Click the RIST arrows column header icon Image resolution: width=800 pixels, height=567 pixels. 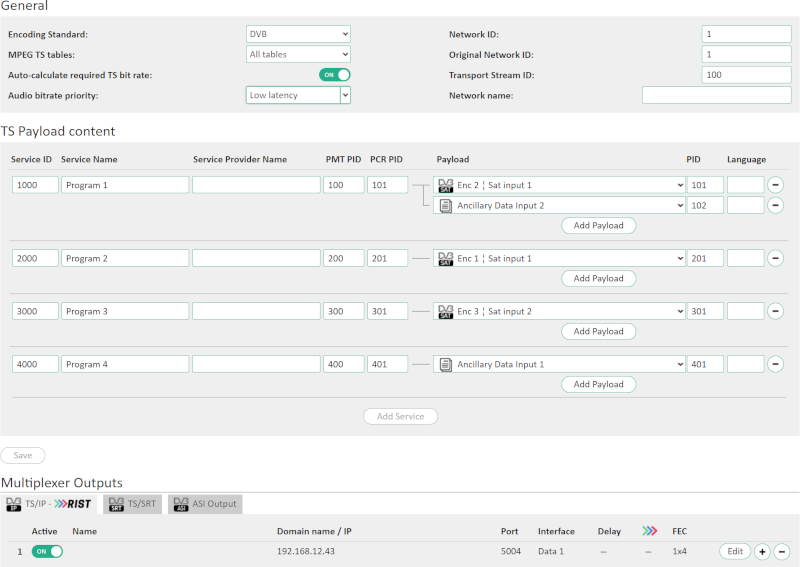(x=649, y=531)
